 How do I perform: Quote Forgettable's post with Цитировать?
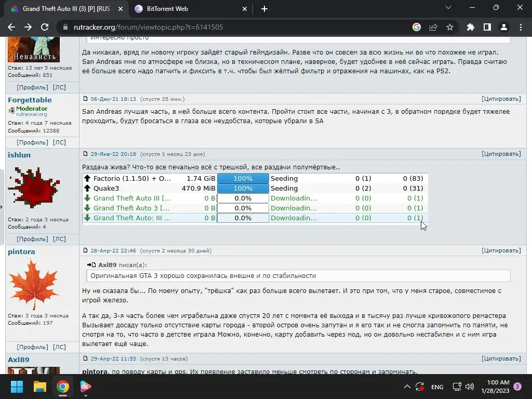(x=501, y=99)
